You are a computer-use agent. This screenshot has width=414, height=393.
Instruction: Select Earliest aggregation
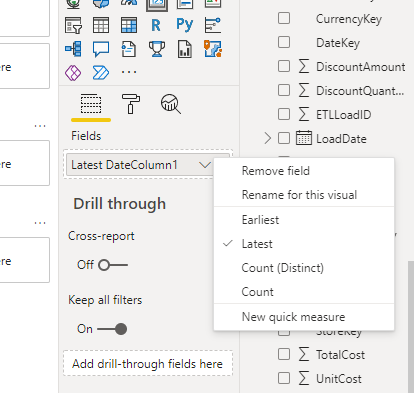click(x=304, y=220)
